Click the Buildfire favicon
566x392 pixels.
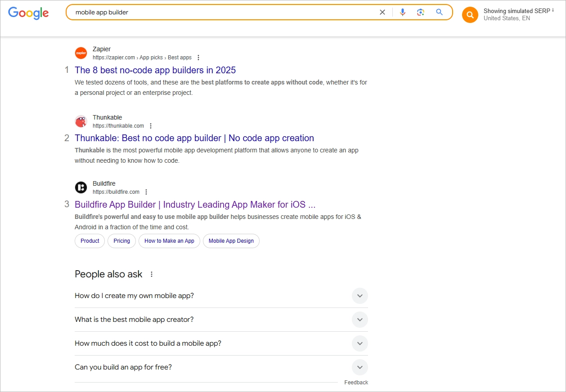point(81,187)
